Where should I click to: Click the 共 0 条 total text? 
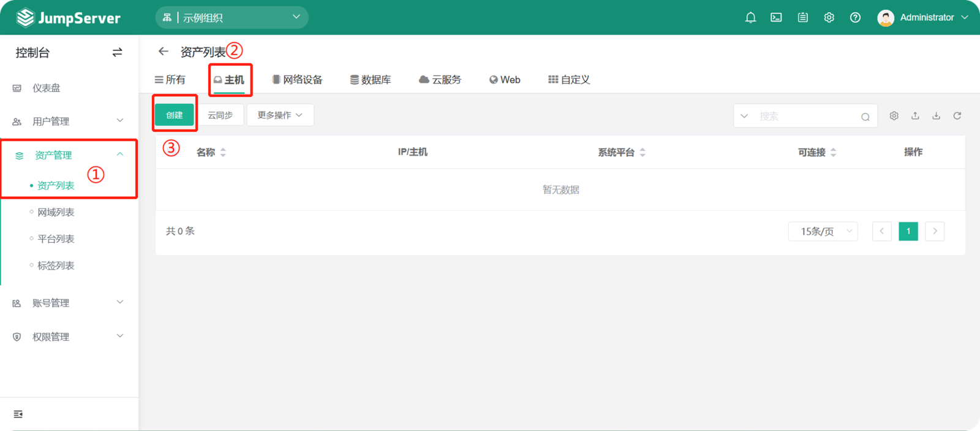(x=180, y=231)
